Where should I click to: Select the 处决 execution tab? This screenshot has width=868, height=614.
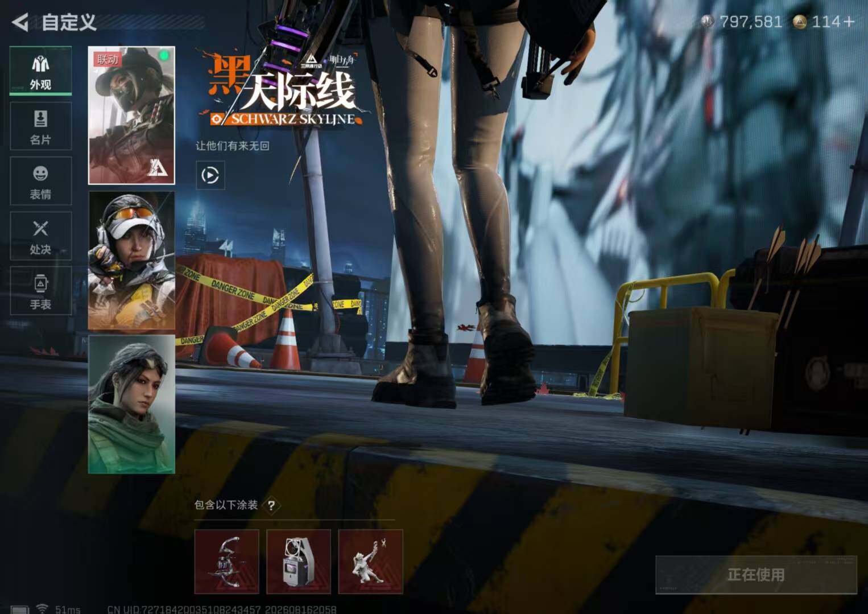click(x=40, y=236)
